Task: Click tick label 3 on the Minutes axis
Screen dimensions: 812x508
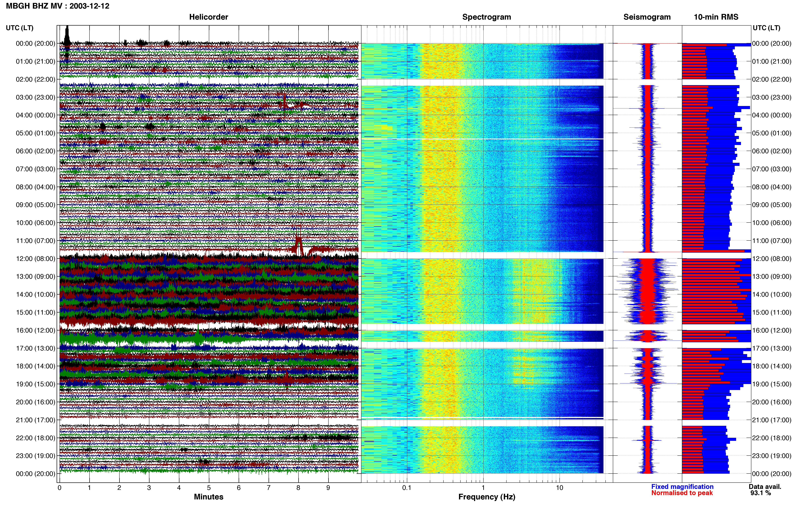Action: 149,488
